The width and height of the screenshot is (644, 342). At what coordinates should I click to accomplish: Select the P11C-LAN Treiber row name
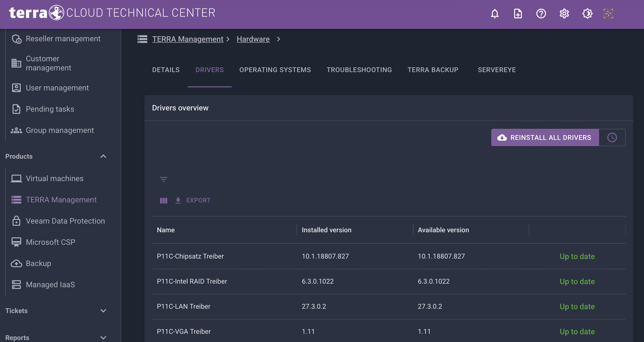point(184,307)
